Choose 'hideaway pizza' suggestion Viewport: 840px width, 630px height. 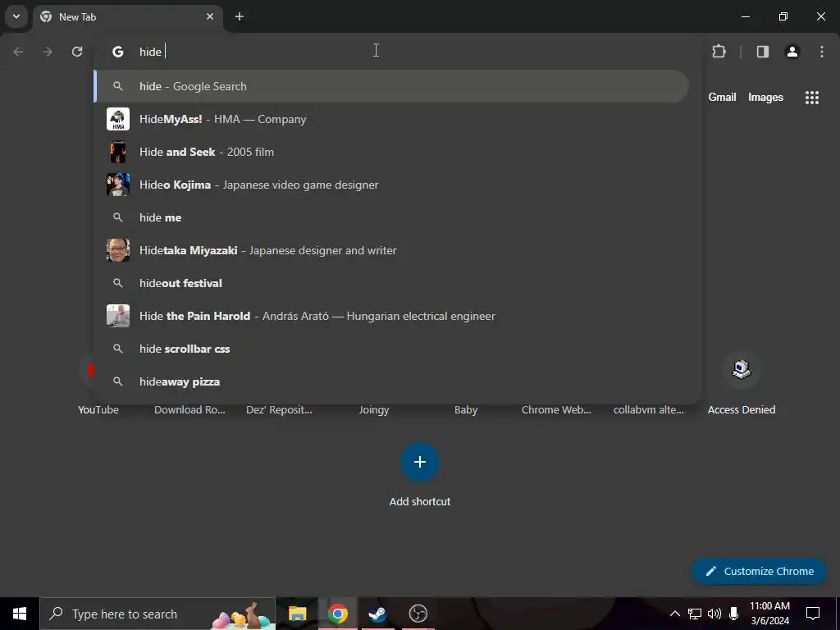[x=391, y=381]
